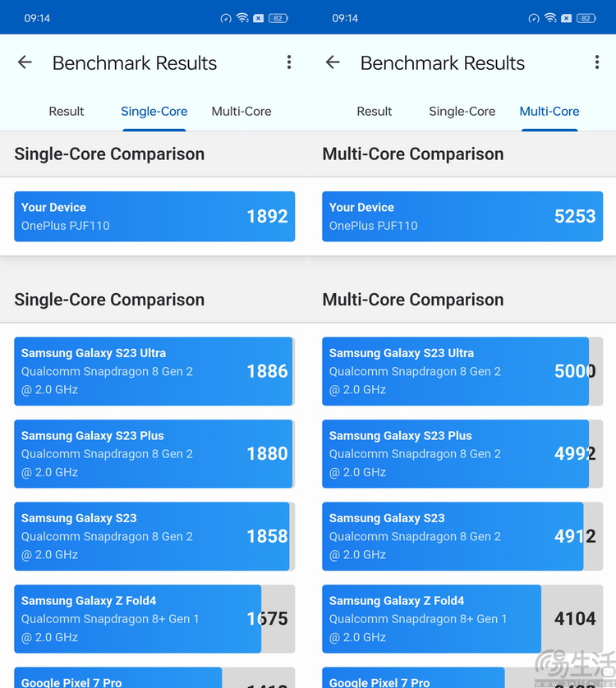Open the three-dot overflow menu on left screen
The image size is (616, 688).
click(x=289, y=62)
